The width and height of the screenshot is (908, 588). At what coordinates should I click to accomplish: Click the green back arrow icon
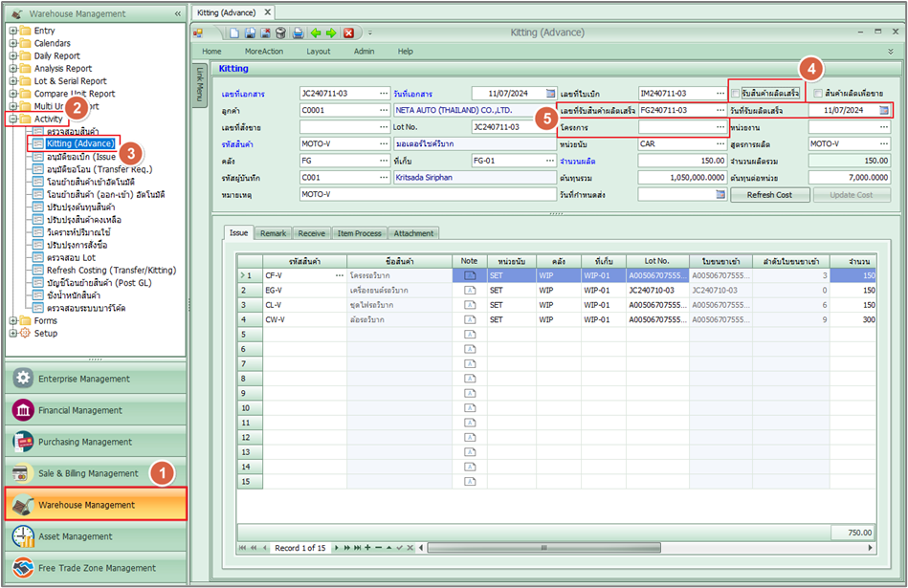[x=314, y=33]
